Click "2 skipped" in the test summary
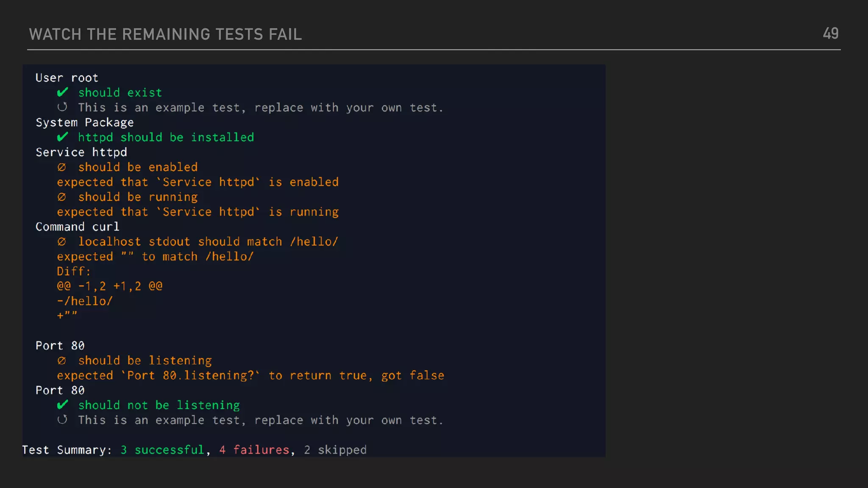The height and width of the screenshot is (488, 868). tap(335, 450)
